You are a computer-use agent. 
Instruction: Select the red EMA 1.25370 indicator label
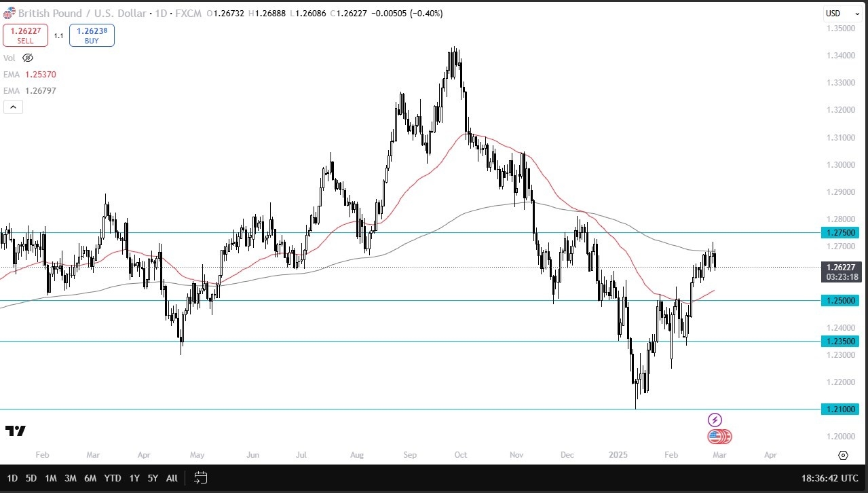pos(32,74)
